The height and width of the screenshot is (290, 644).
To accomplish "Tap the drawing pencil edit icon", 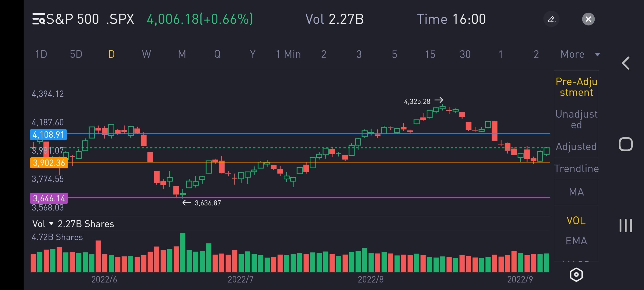I will click(x=551, y=19).
